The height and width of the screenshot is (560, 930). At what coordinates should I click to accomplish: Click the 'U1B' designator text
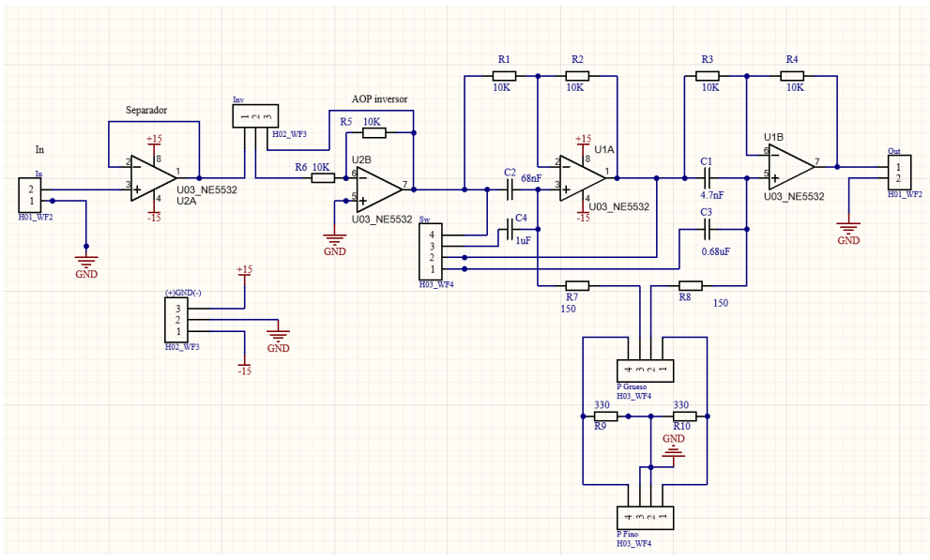pos(773,137)
